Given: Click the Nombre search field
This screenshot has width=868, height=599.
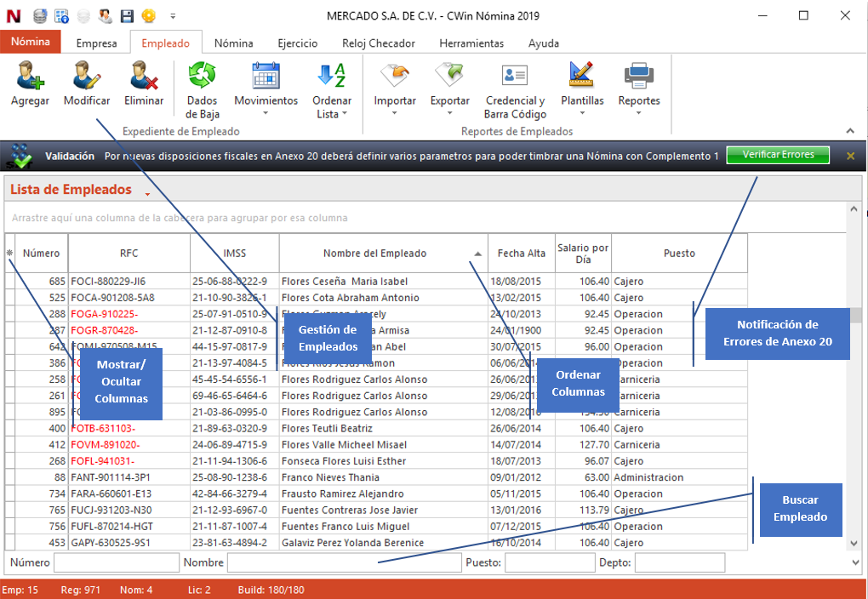Looking at the screenshot, I should click(345, 562).
